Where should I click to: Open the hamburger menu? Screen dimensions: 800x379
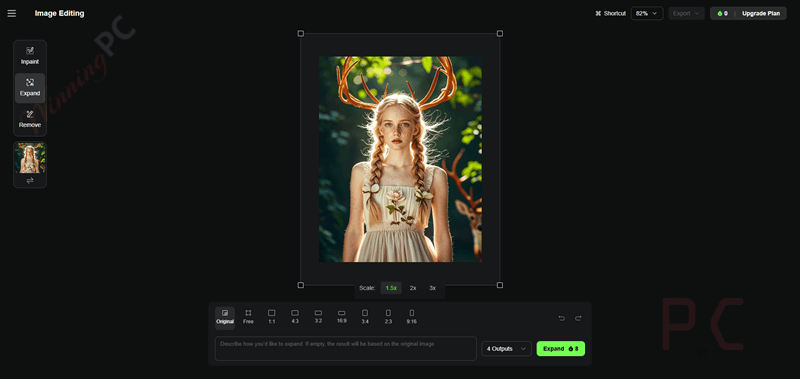click(12, 13)
